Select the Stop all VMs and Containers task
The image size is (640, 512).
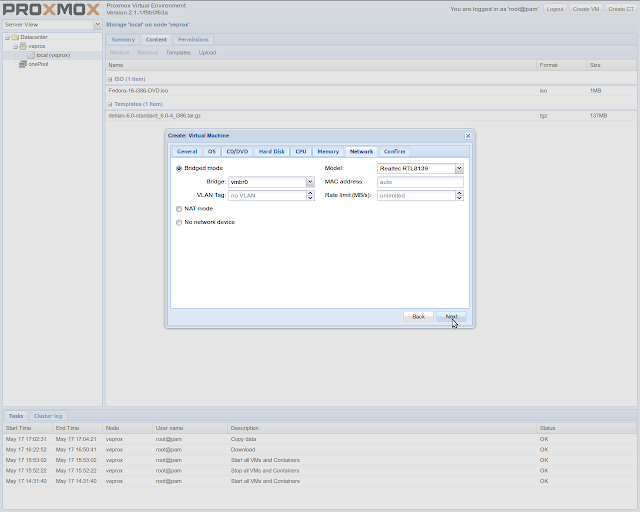[x=320, y=471]
